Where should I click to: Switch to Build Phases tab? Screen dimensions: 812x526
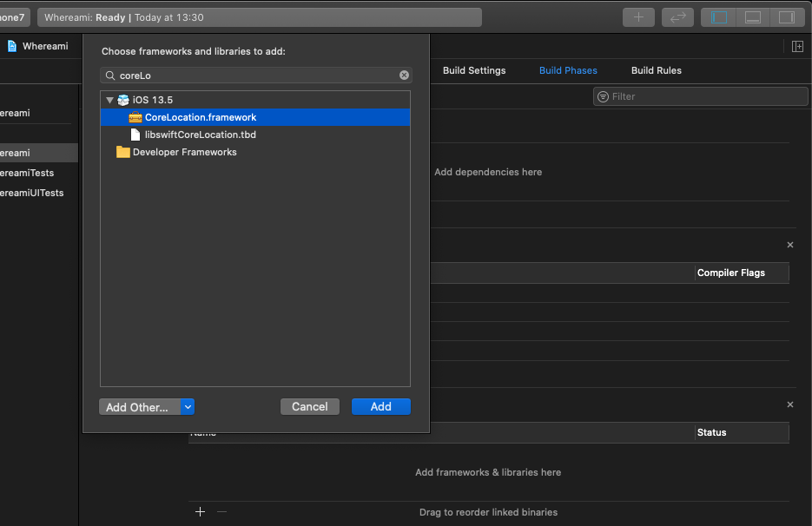(x=568, y=70)
